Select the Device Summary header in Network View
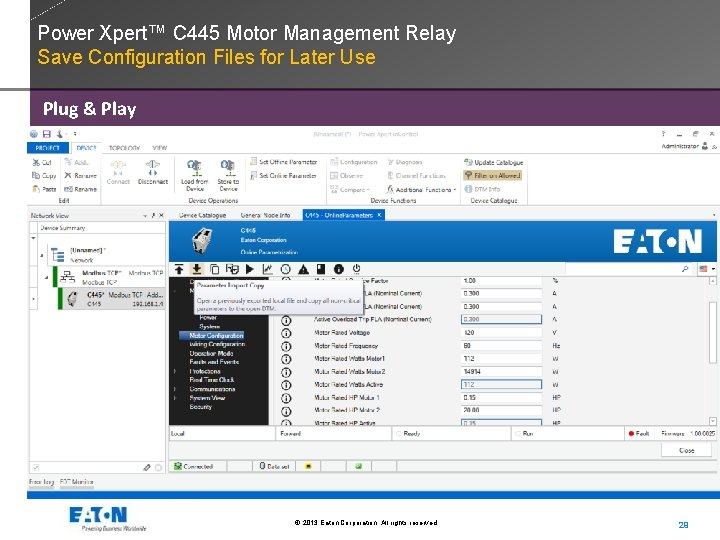This screenshot has width=720, height=540. (x=62, y=228)
